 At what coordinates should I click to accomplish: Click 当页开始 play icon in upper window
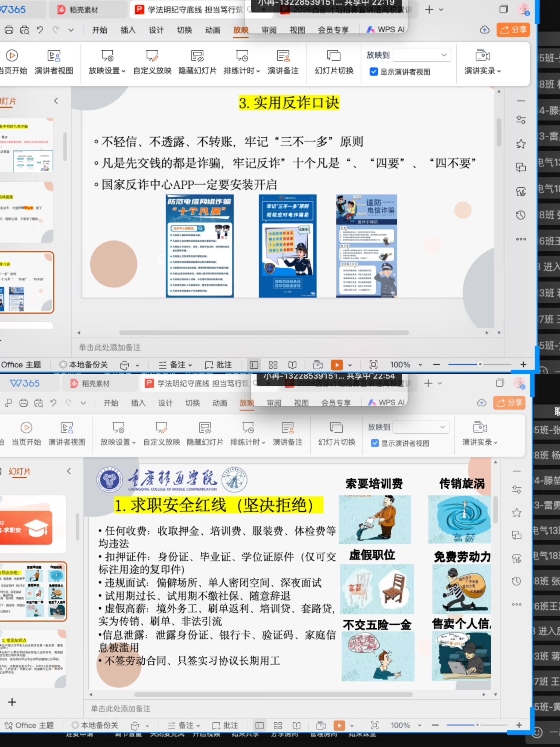point(12,55)
